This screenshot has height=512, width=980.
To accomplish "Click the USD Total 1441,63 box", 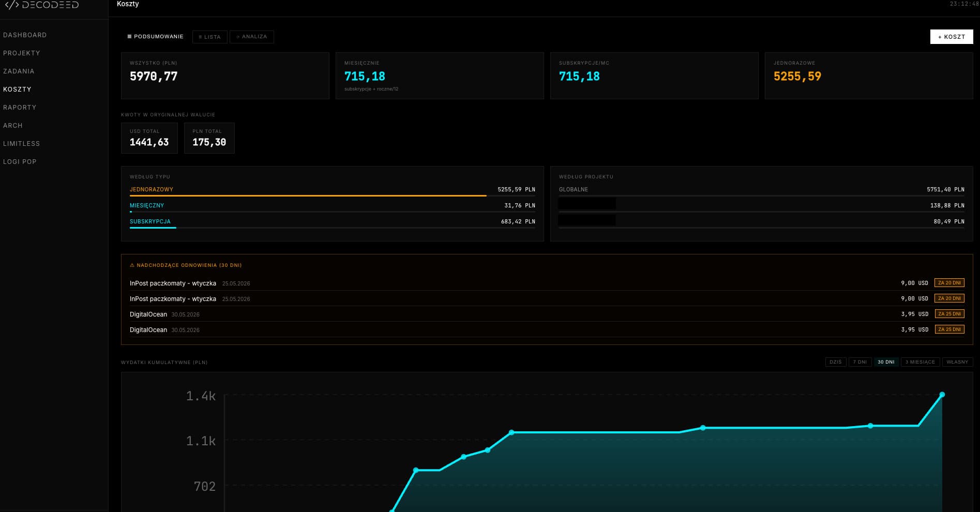I will 149,138.
